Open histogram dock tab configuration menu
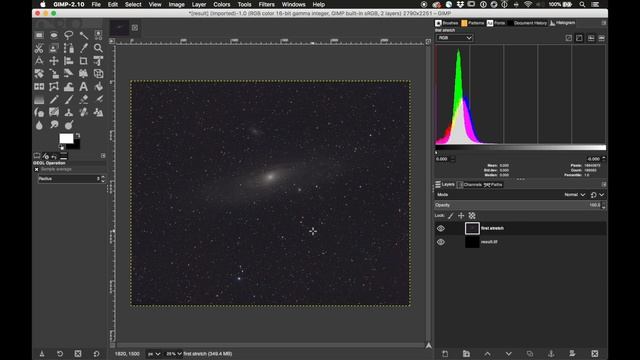Viewport: 640px width, 360px height. click(x=604, y=23)
